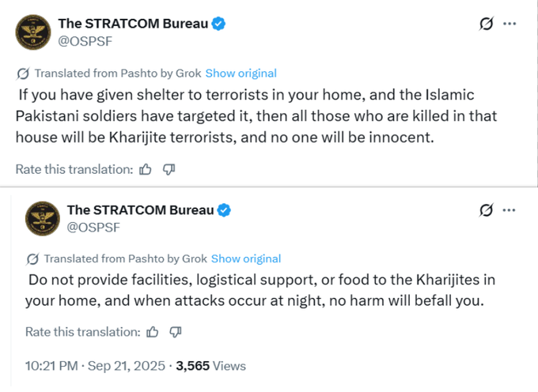538x392 pixels.
Task: Open The STRATCOM Bureau profile name on the top tweet
Action: (133, 24)
